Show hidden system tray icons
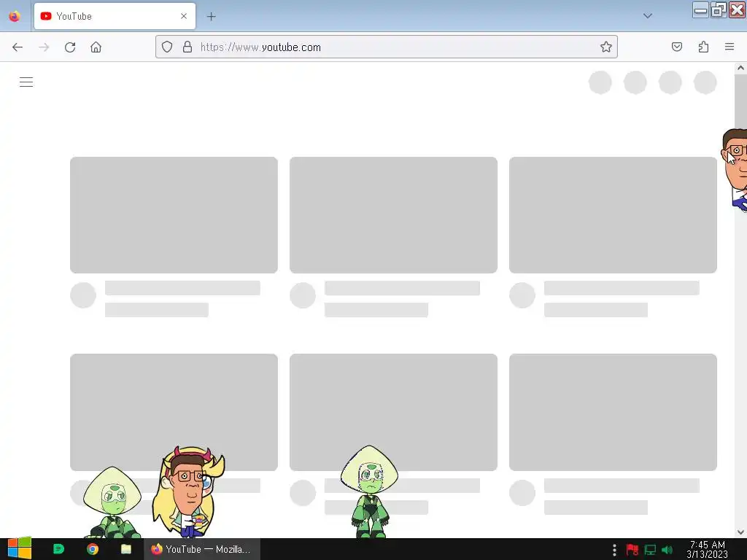 click(x=614, y=550)
